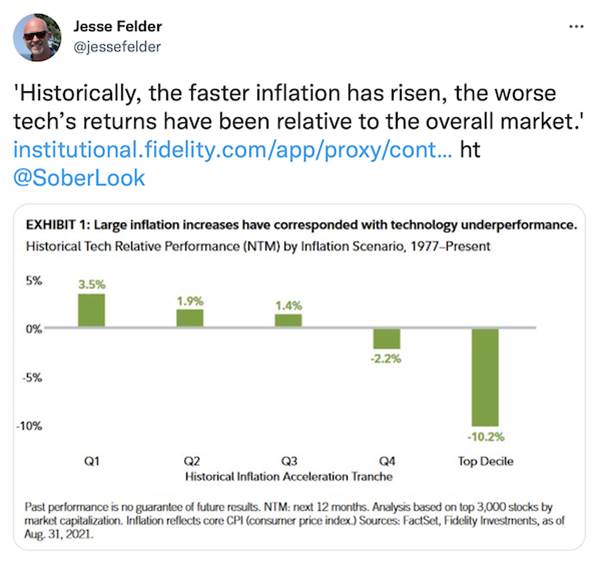Screen dimensions: 601x564
Task: Open the three-dot more options menu
Action: coord(576,27)
